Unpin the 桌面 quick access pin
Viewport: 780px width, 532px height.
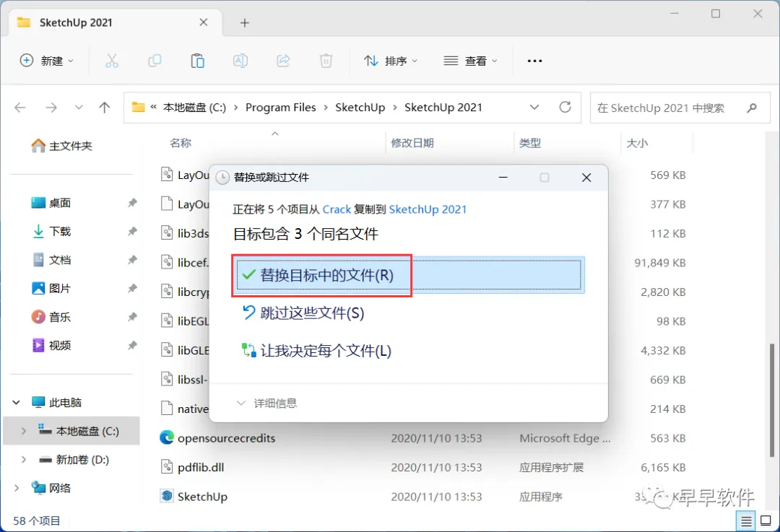pos(132,203)
